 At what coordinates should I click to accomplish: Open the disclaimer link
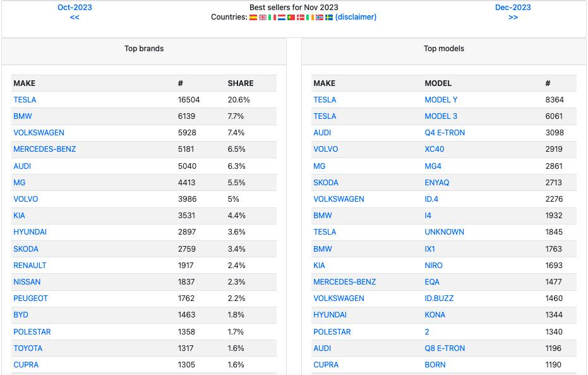(356, 17)
